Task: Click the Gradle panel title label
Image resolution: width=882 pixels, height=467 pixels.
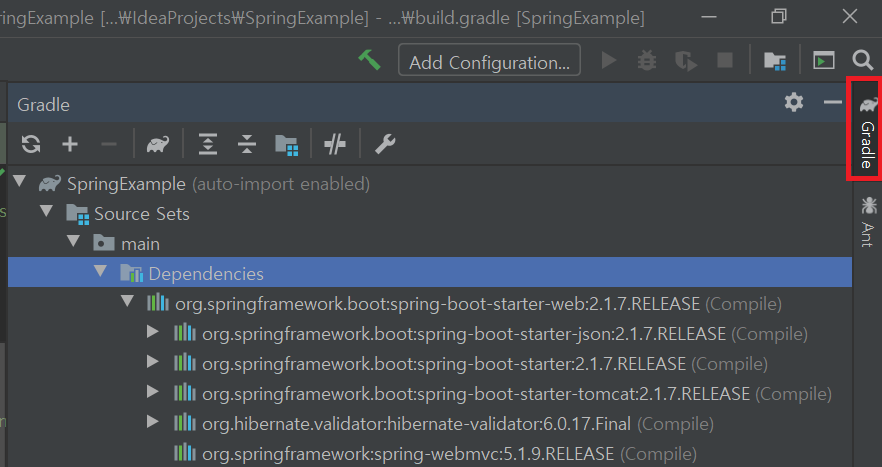Action: [43, 105]
